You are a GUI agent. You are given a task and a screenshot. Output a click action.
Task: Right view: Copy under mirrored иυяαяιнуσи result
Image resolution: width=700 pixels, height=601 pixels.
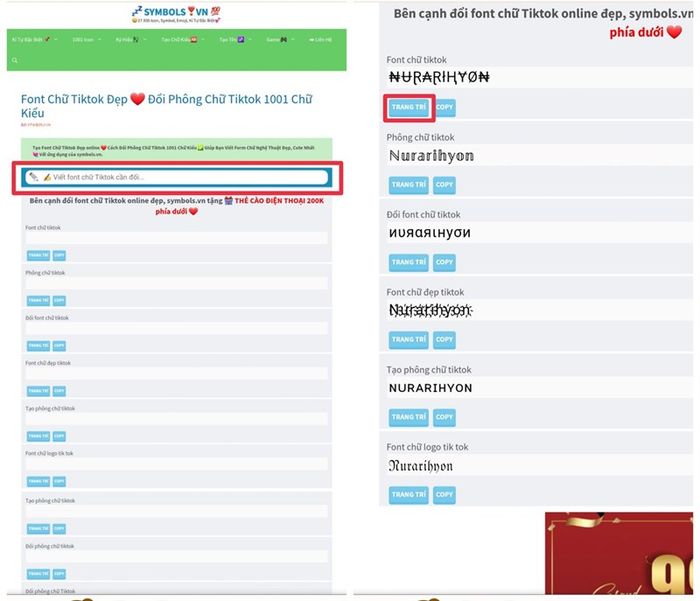click(444, 263)
